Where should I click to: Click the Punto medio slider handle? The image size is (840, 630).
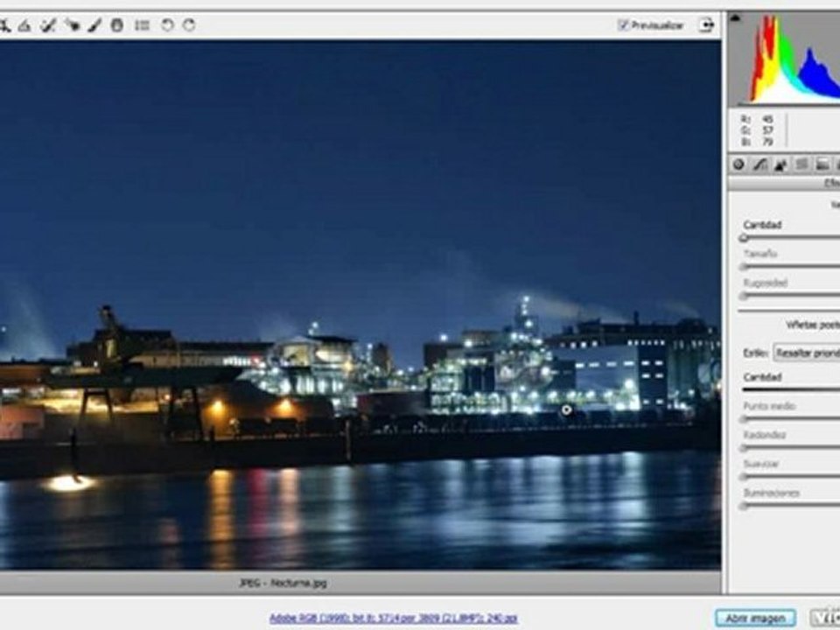[744, 419]
